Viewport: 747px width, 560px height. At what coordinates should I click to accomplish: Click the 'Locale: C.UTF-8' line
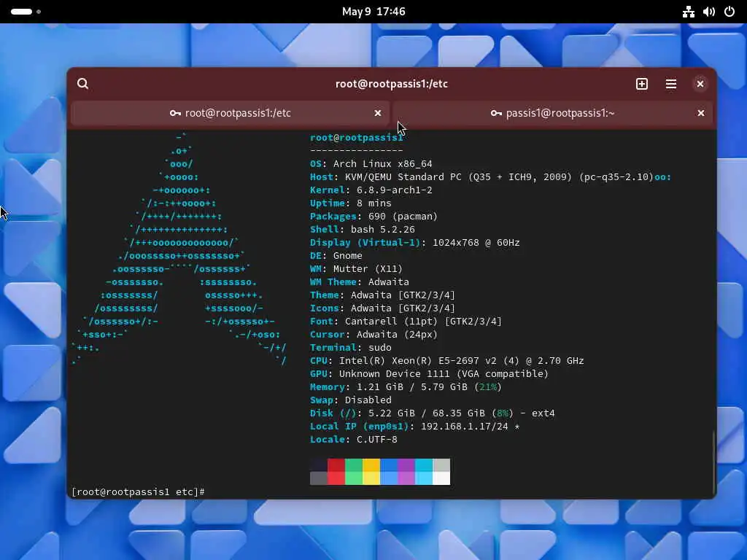[354, 440]
